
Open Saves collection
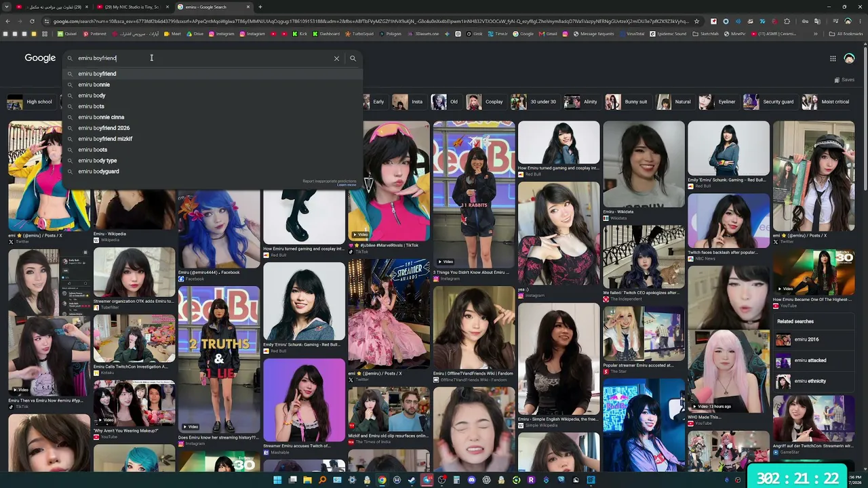[844, 80]
